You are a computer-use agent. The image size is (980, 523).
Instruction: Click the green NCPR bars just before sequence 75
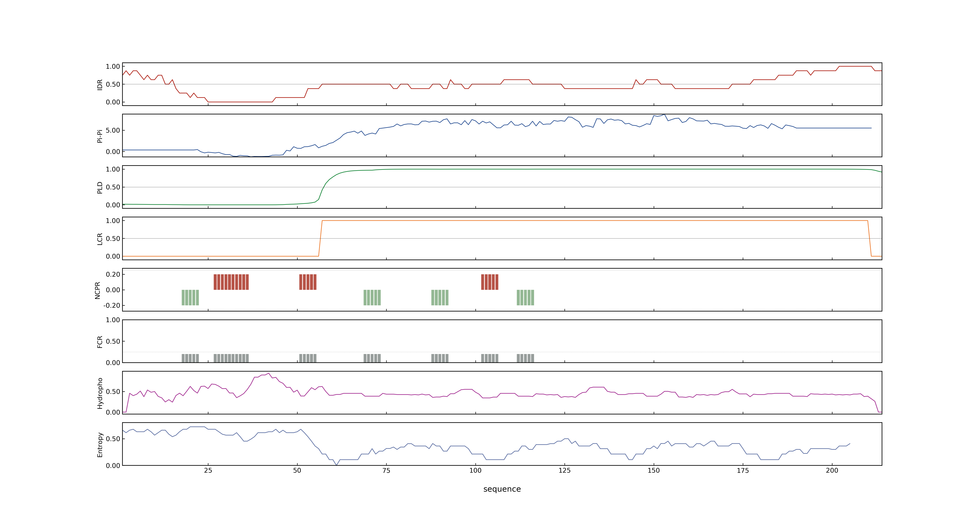372,298
